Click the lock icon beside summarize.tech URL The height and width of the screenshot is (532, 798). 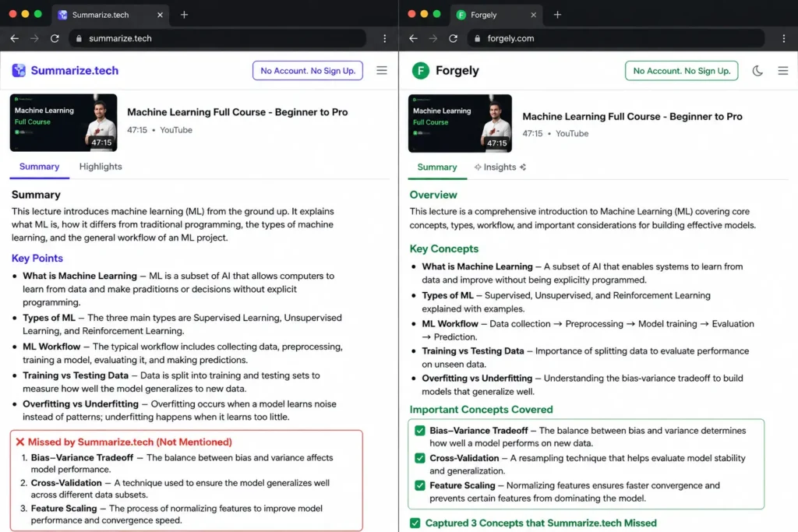tap(79, 39)
